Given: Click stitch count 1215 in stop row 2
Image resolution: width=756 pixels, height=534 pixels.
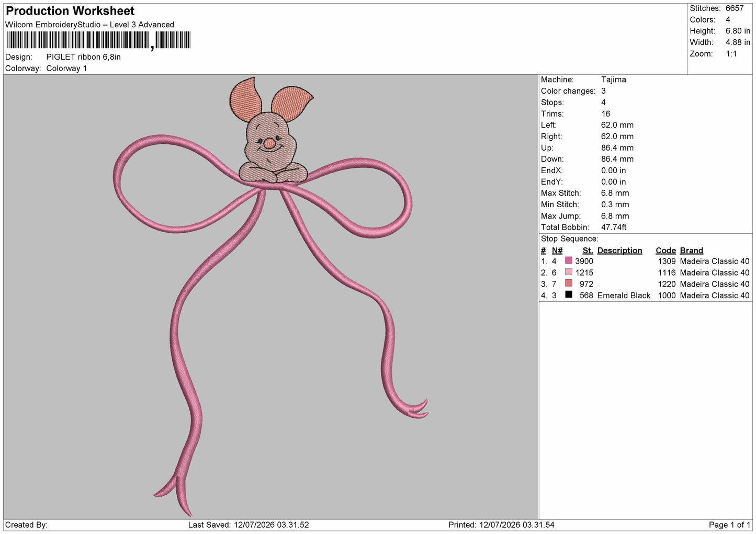Looking at the screenshot, I should 584,273.
